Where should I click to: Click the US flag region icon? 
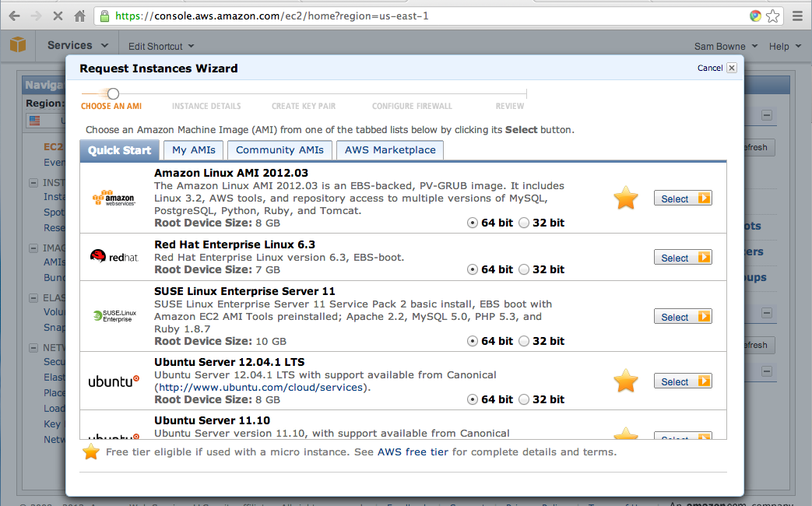tap(35, 121)
